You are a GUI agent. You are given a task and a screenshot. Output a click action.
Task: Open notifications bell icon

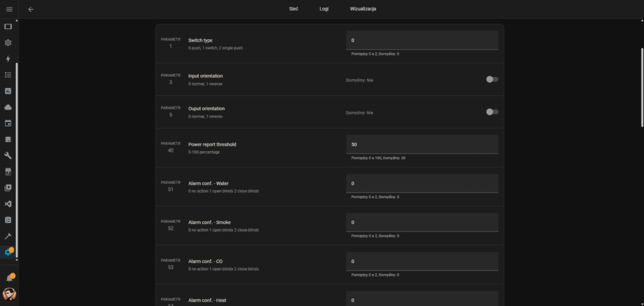point(9,278)
